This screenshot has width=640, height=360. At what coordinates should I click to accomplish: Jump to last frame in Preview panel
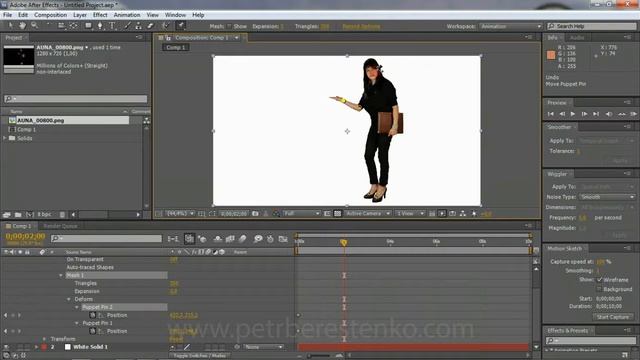click(x=596, y=114)
